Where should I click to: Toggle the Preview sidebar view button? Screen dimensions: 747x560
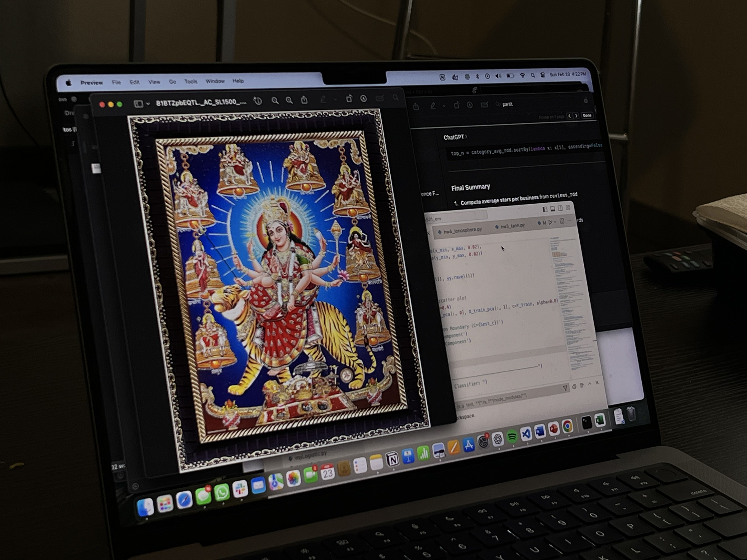(138, 104)
